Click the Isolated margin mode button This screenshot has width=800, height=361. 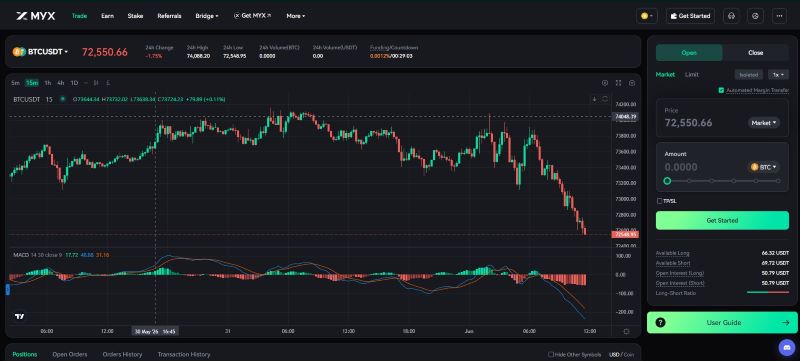(x=749, y=74)
